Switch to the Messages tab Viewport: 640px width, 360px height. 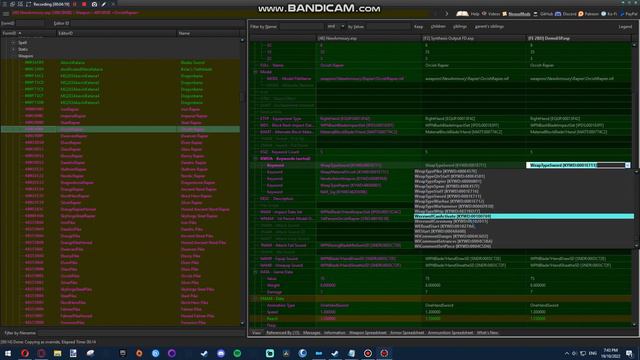coord(311,333)
